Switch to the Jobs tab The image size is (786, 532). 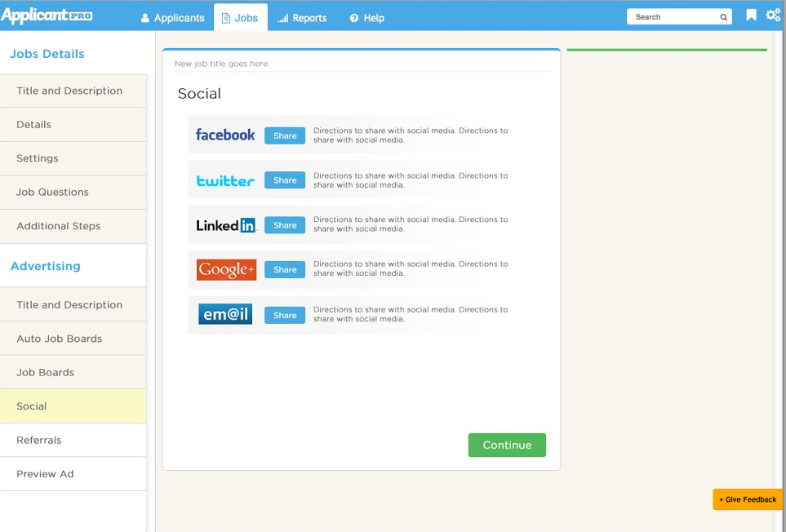[x=241, y=17]
